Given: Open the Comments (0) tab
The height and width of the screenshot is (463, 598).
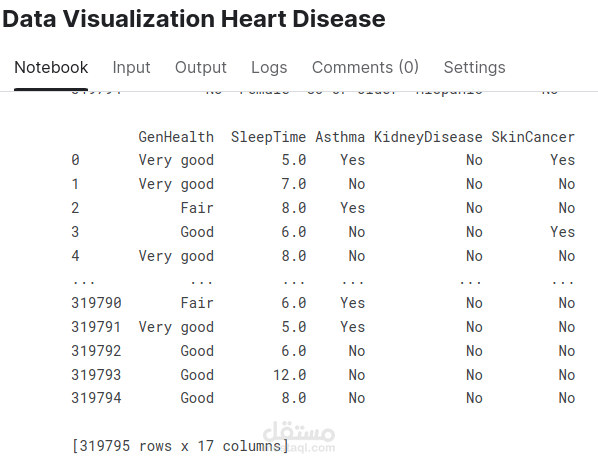Looking at the screenshot, I should 365,68.
